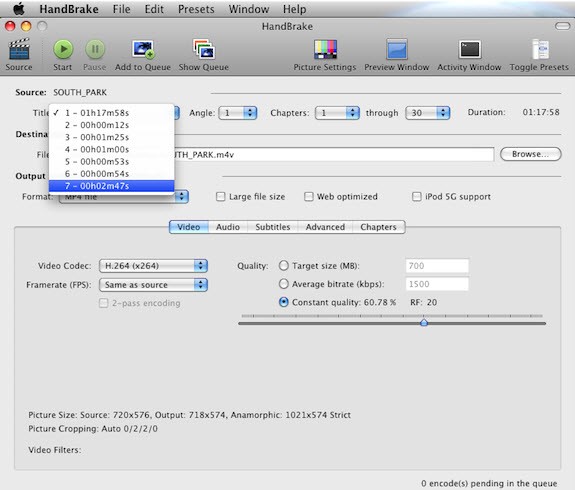Open the ending chapter dropdown showing 30
Screen dimensions: 575x490
click(428, 113)
